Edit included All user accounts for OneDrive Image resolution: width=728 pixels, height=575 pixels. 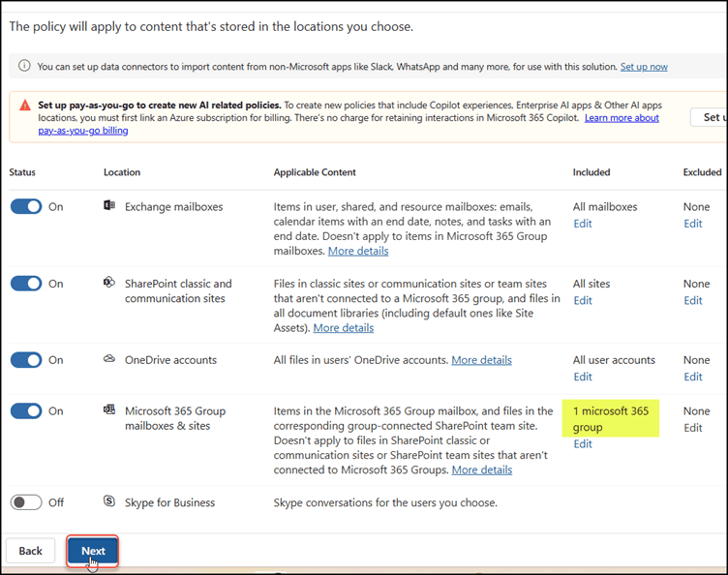pos(583,377)
